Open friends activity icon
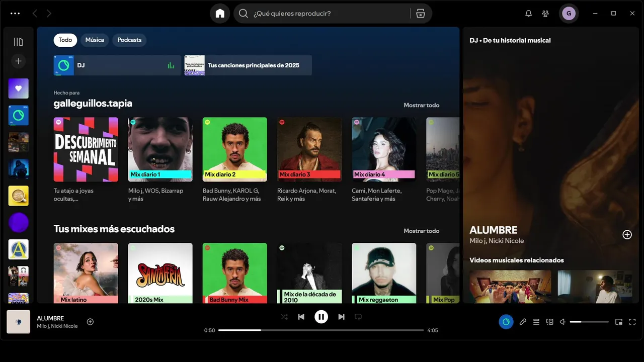Viewport: 644px width, 362px height. (545, 14)
